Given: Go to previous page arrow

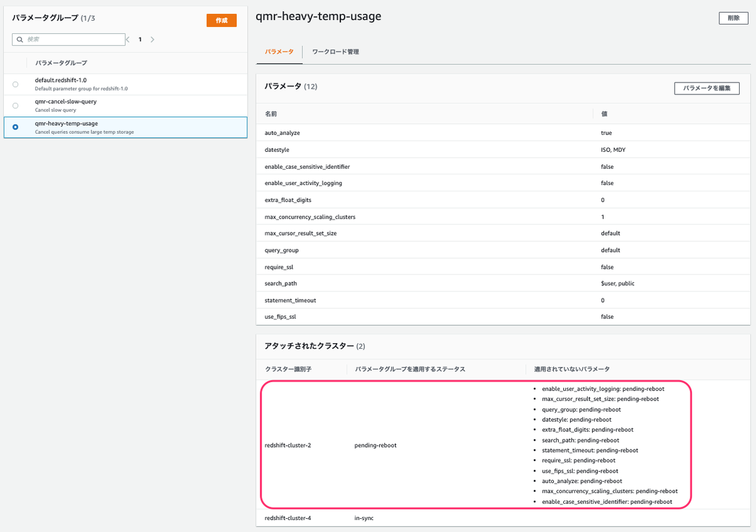Looking at the screenshot, I should tap(128, 39).
